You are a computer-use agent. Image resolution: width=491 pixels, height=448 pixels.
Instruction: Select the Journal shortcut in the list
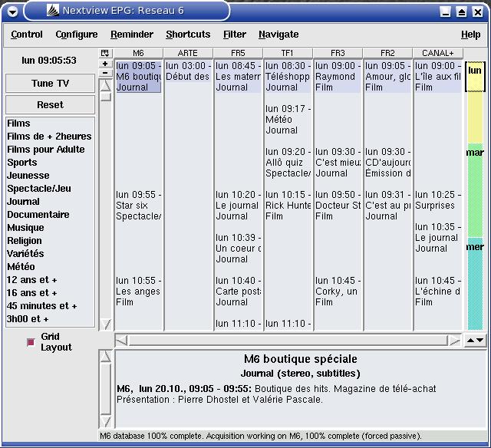click(x=50, y=202)
